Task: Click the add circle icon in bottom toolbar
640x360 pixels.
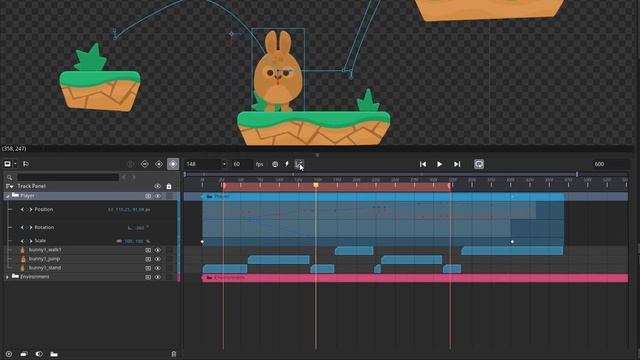Action: (x=9, y=354)
